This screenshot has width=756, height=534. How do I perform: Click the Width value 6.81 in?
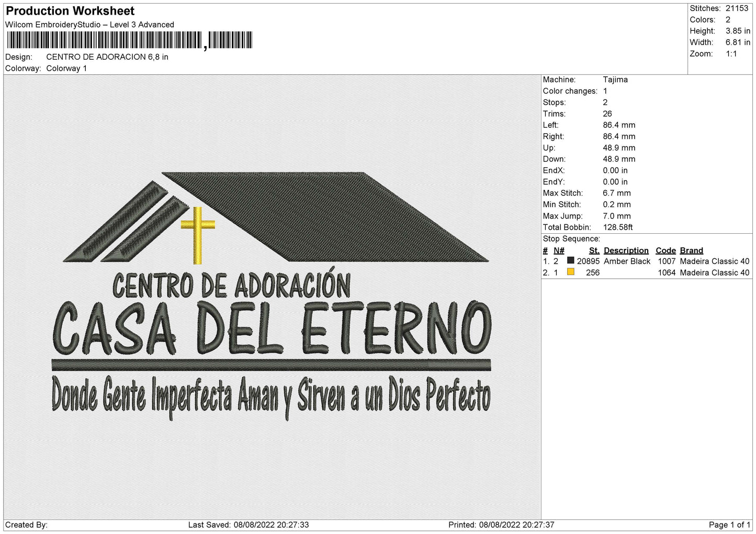tap(738, 42)
